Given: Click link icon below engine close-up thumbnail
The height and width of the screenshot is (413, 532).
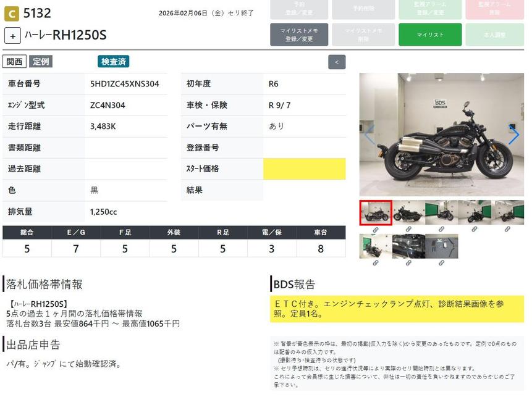Looking at the screenshot, I should pyautogui.click(x=408, y=263).
